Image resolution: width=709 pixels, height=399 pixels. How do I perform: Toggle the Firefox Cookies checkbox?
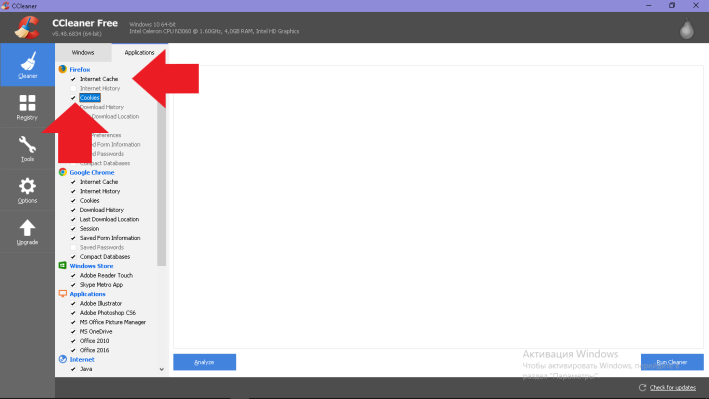[x=73, y=98]
